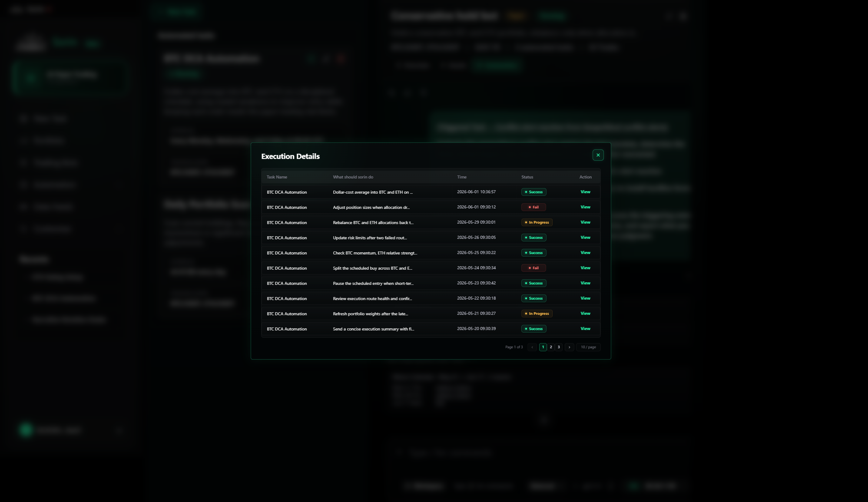The height and width of the screenshot is (502, 868).
Task: Click the Execution Details dialog title
Action: coord(290,156)
